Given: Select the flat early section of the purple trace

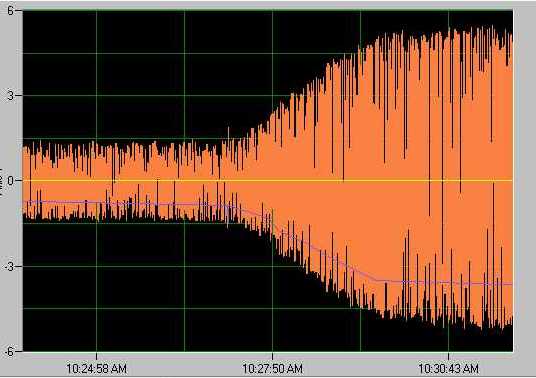Looking at the screenshot, I should pos(130,203).
